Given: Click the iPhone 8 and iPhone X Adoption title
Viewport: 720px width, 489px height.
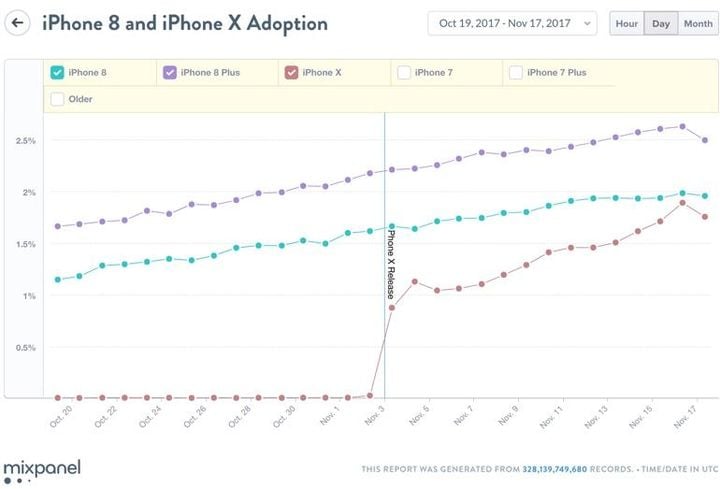Looking at the screenshot, I should [185, 23].
